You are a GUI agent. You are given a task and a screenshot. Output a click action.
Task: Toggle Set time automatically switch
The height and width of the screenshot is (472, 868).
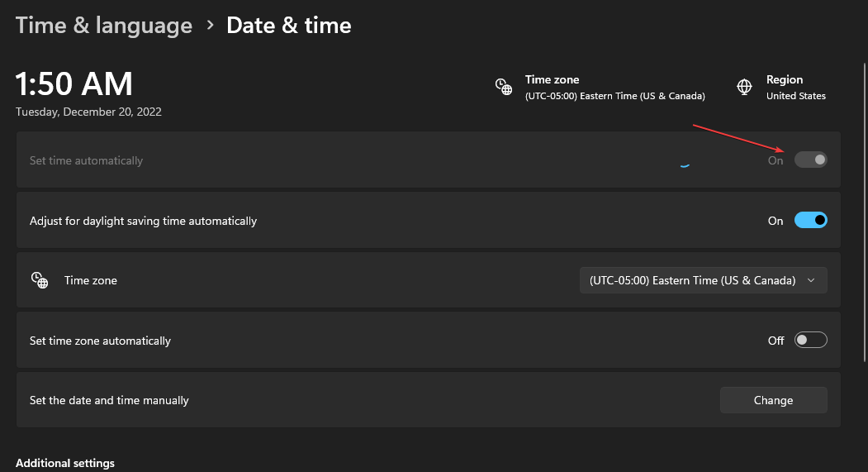point(810,160)
